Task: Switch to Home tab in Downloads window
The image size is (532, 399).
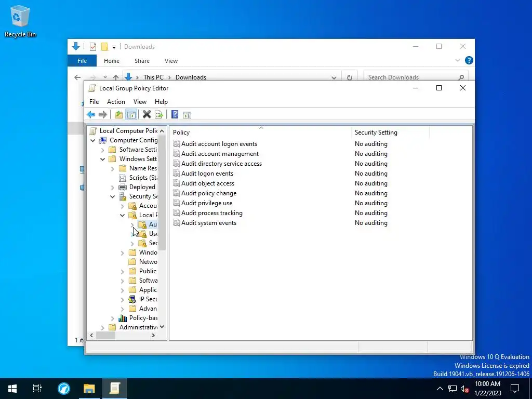Action: click(112, 61)
